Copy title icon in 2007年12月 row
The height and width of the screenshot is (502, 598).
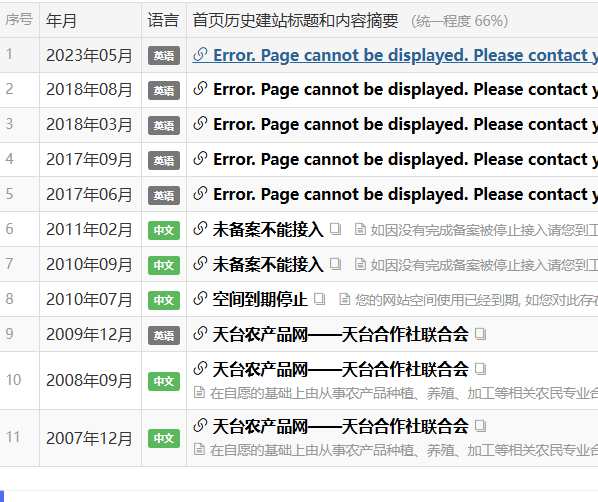(x=481, y=426)
